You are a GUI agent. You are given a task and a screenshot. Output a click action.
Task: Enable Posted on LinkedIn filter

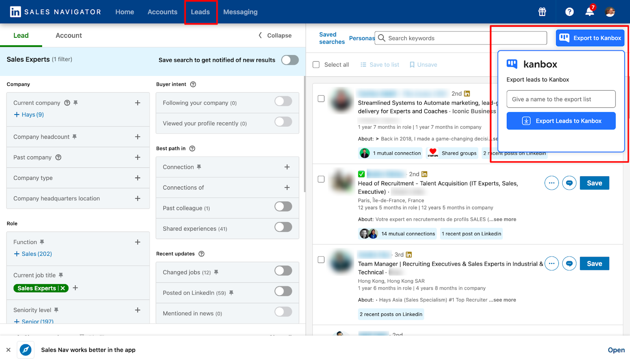(x=283, y=291)
